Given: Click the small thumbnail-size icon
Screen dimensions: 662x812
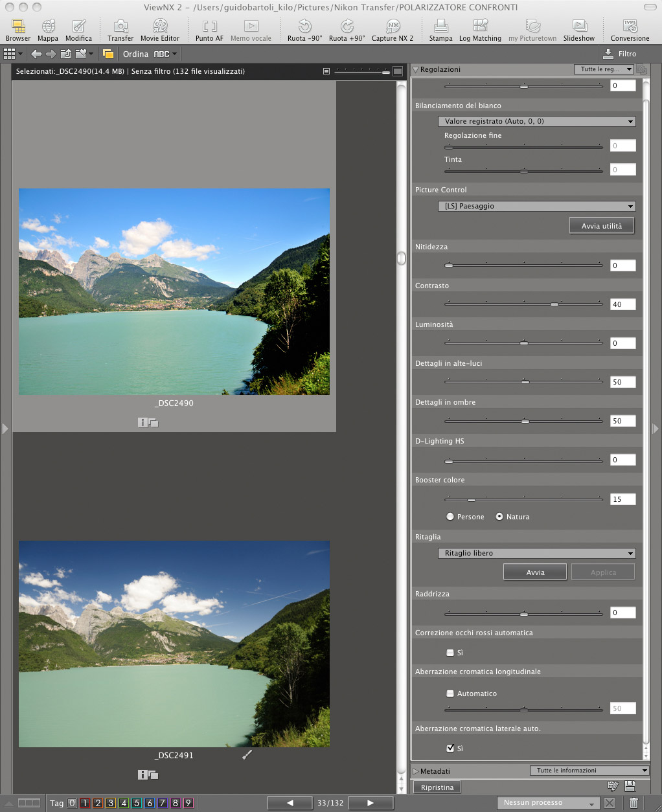Looking at the screenshot, I should [326, 71].
